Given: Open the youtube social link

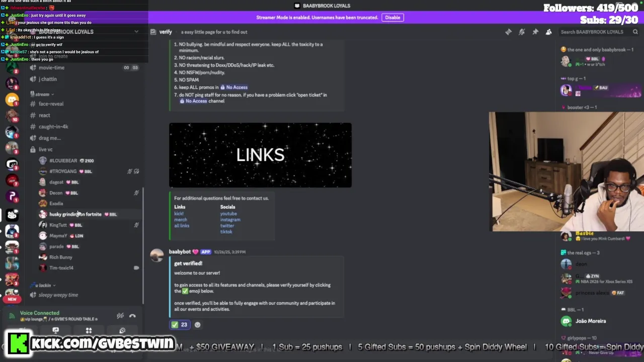Looking at the screenshot, I should (x=228, y=214).
